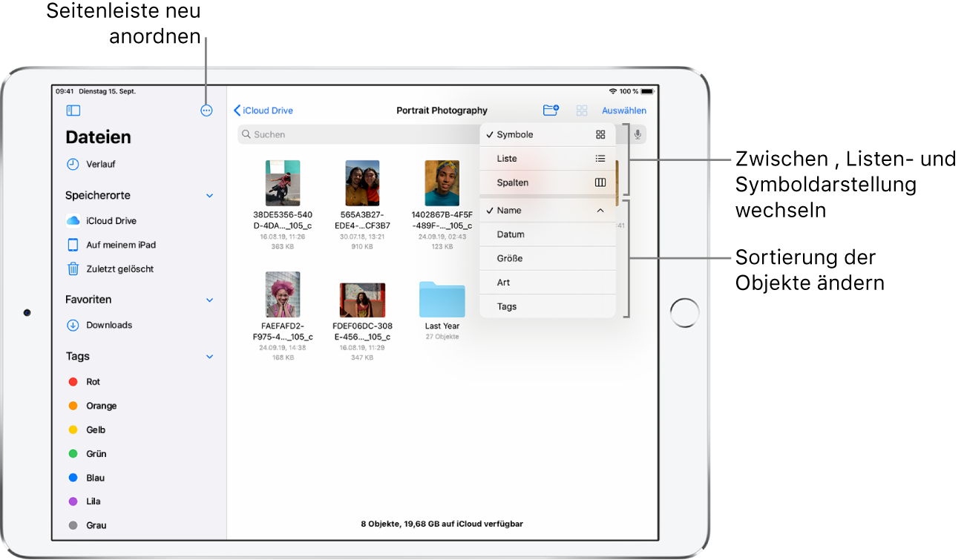
Task: Select the Gelb tag color dot
Action: point(73,429)
